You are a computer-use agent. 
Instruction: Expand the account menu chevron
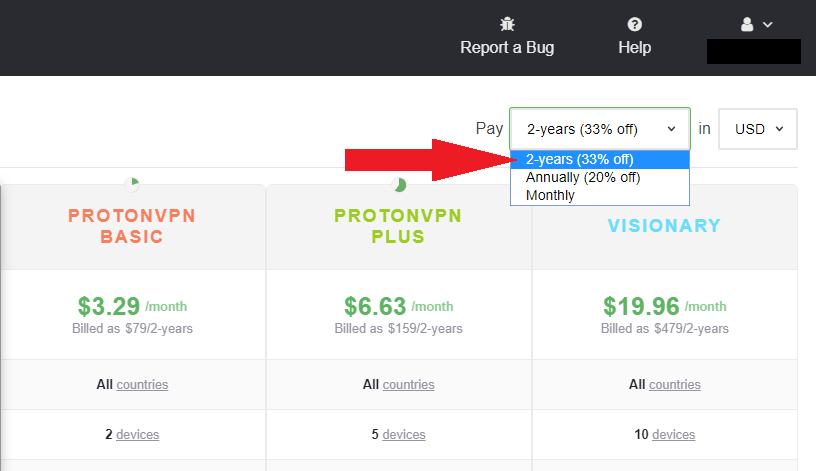(768, 24)
